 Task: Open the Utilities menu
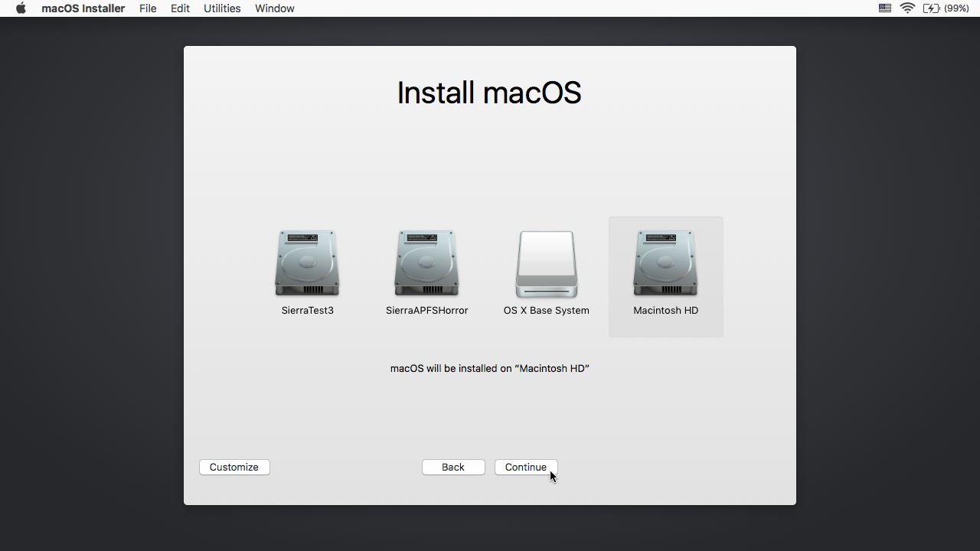222,8
